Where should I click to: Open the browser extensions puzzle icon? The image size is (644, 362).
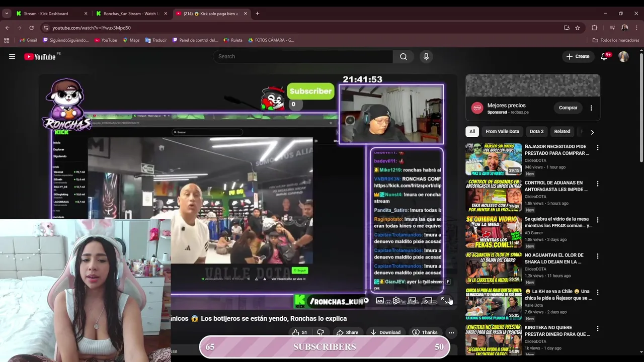[595, 28]
